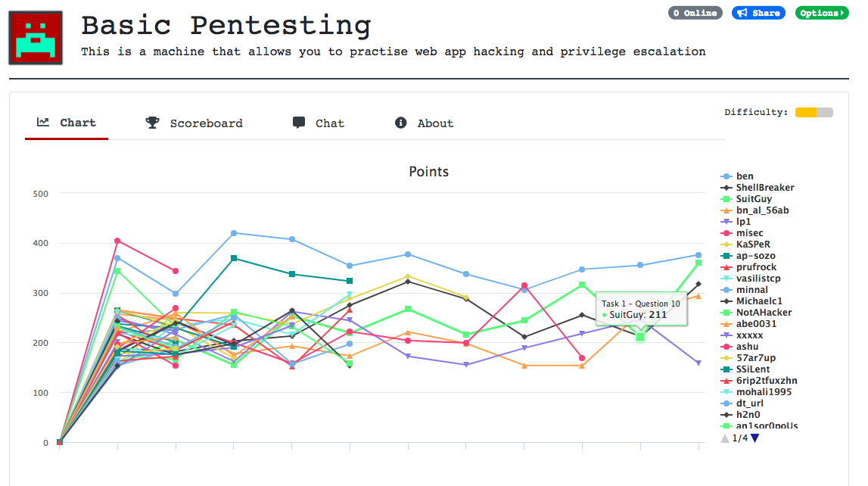
Task: Click the speech bubble icon beside Chat
Action: (x=299, y=123)
